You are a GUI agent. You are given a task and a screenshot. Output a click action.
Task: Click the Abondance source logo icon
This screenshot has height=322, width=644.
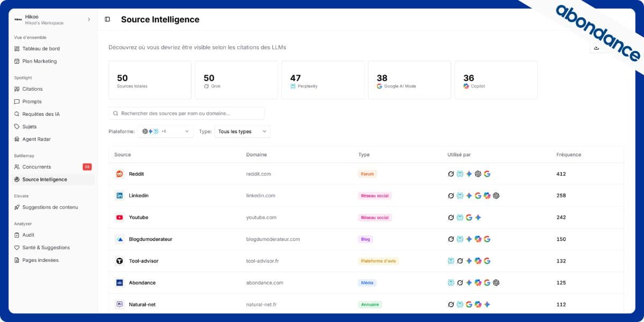click(x=120, y=283)
